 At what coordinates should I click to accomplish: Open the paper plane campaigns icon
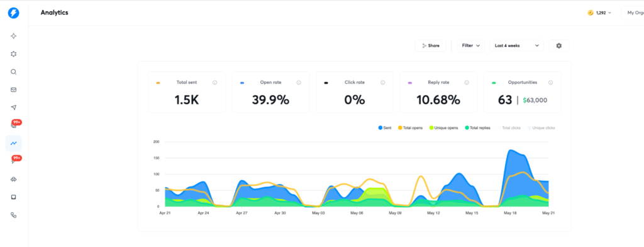(14, 108)
